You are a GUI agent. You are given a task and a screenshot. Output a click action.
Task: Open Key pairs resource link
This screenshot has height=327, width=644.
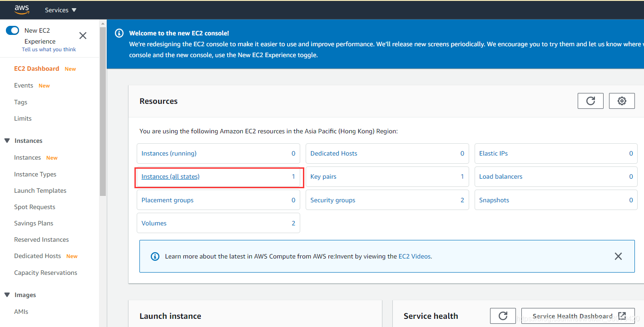tap(323, 176)
